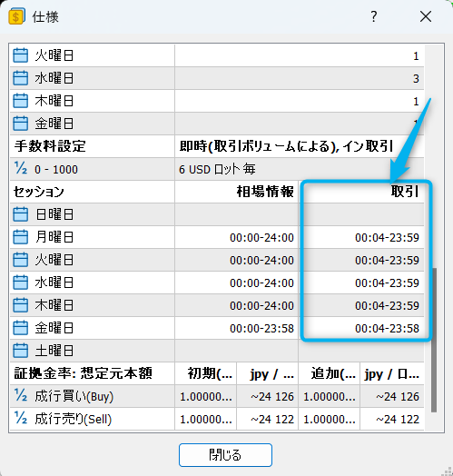
Task: Click the ? help button in the title bar
Action: 374,16
